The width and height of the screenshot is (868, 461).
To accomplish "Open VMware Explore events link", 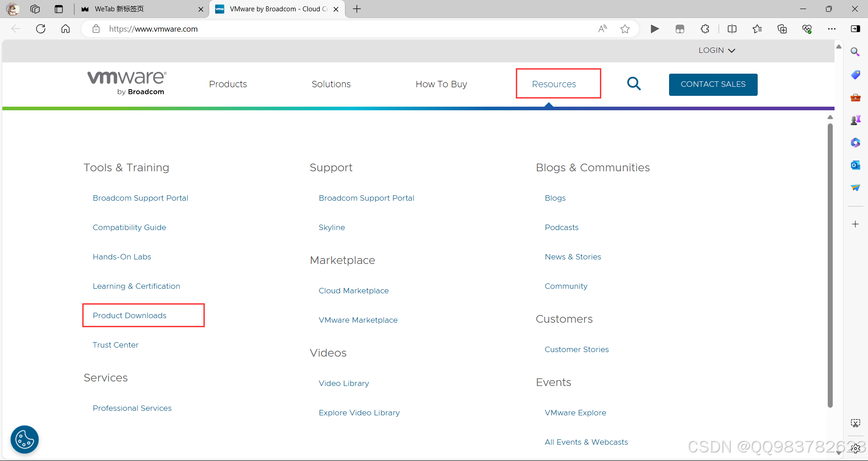I will 576,413.
